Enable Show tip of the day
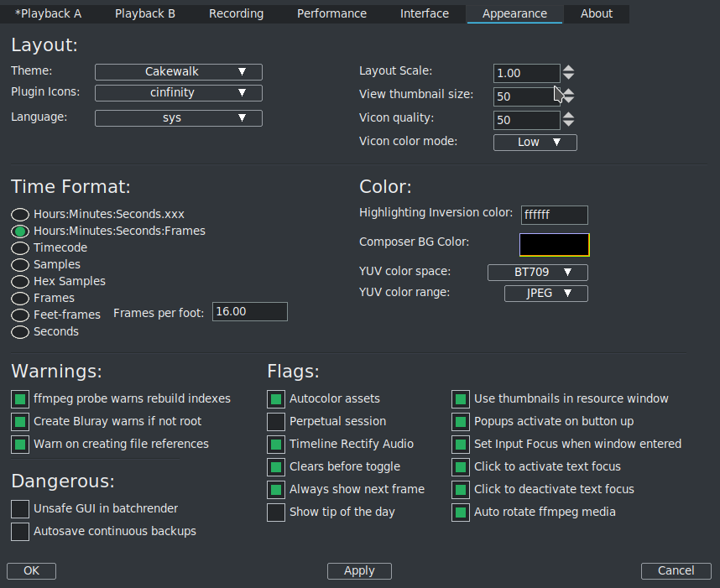 tap(276, 512)
